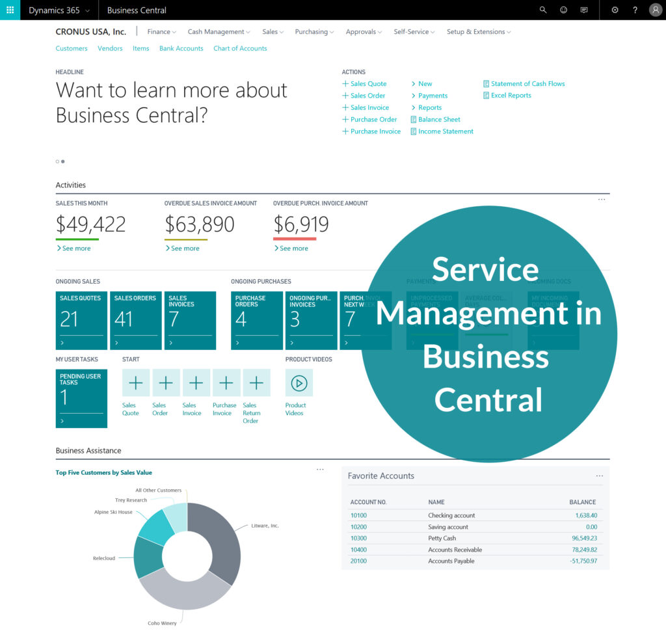Expand the Self-Service menu
The image size is (666, 644).
click(x=414, y=32)
